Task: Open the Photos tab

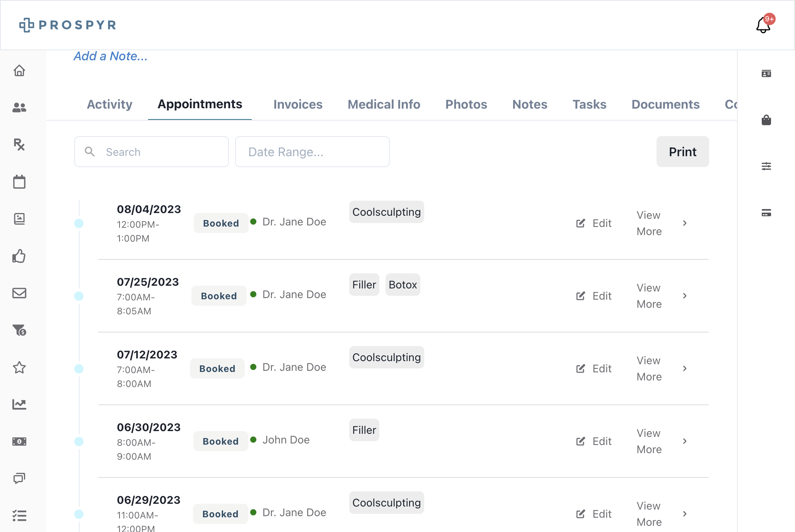Action: click(466, 104)
